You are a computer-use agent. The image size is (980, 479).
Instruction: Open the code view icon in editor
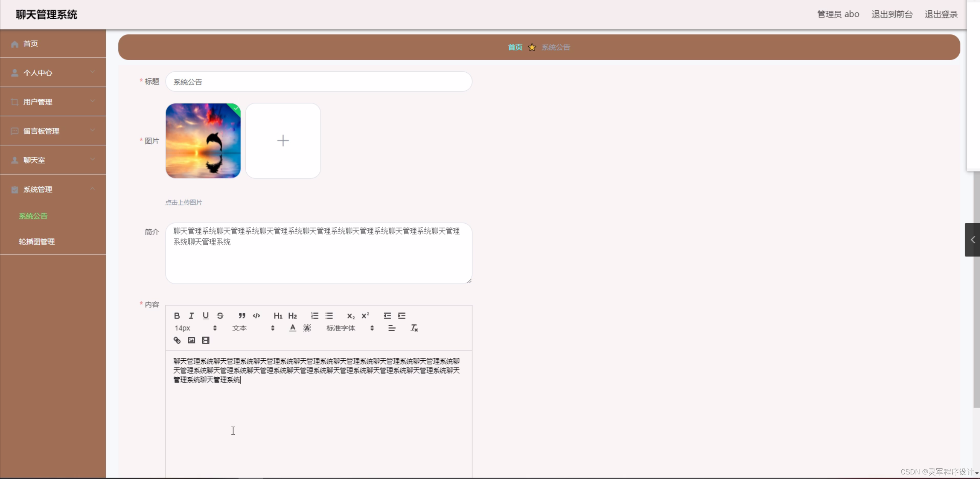click(256, 316)
